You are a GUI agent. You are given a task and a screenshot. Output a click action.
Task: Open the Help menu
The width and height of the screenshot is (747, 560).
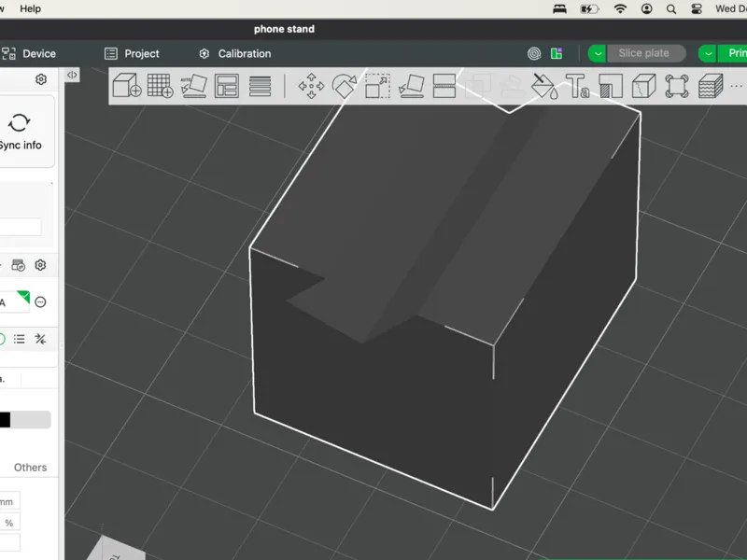[x=30, y=8]
